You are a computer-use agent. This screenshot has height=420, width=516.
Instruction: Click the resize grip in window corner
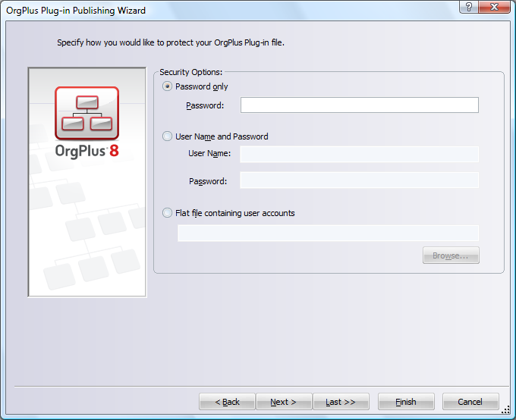(506, 410)
